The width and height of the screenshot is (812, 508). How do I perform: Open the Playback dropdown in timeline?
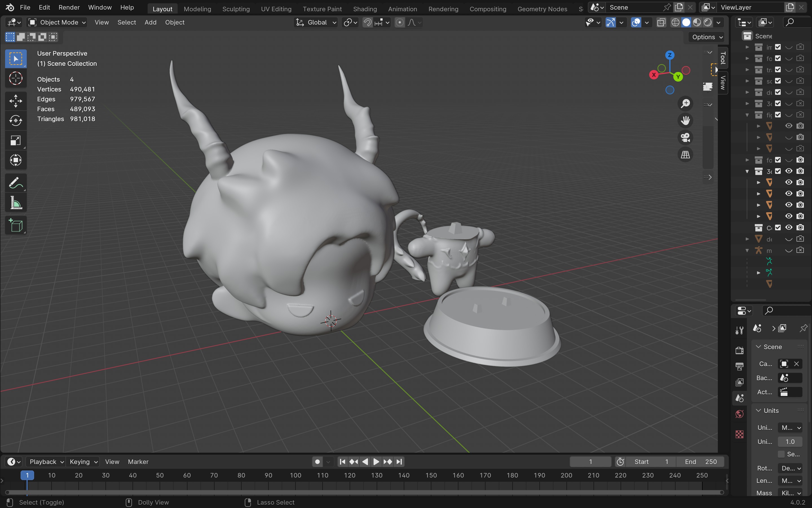pyautogui.click(x=46, y=462)
